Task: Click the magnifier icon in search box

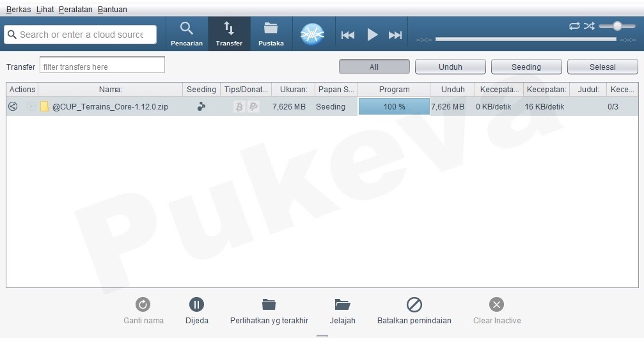Action: point(12,35)
